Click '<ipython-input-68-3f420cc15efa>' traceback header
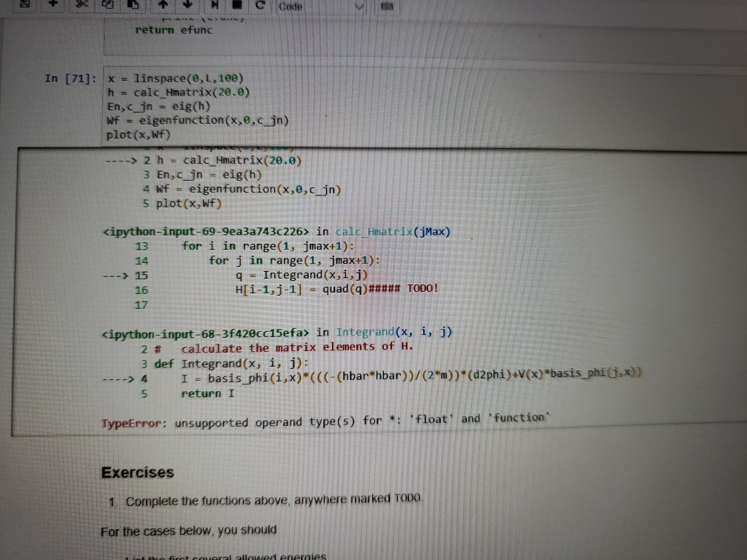Viewport: 747px width, 560px height. tap(205, 333)
